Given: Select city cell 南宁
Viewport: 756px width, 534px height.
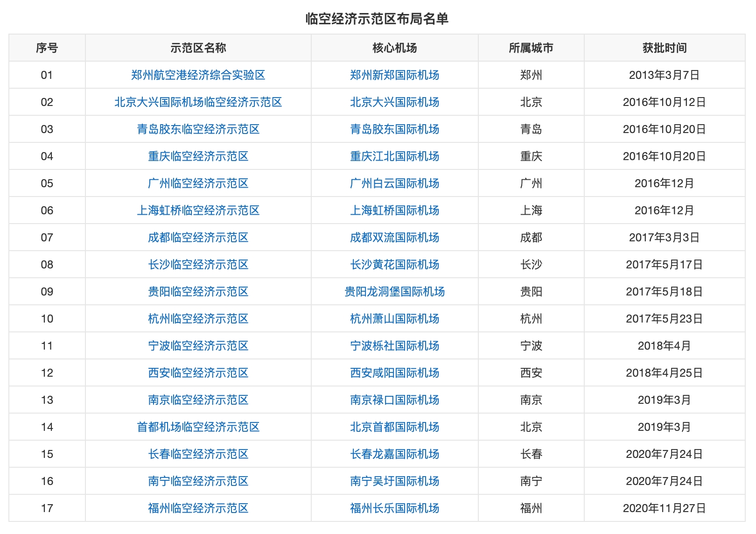Looking at the screenshot, I should pos(531,481).
